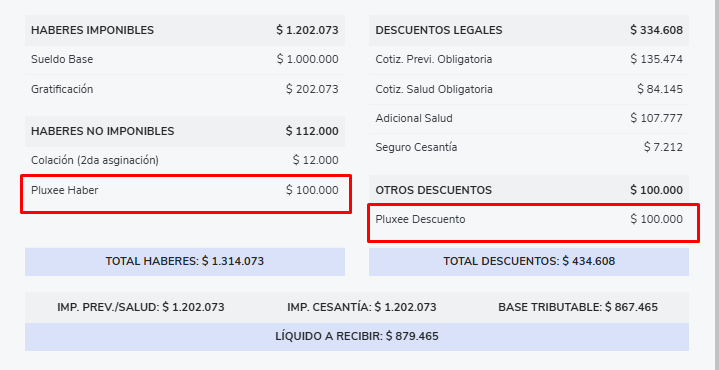The width and height of the screenshot is (719, 370).
Task: Select the Cotiz. Previ. Obligatoria row
Action: pos(529,60)
